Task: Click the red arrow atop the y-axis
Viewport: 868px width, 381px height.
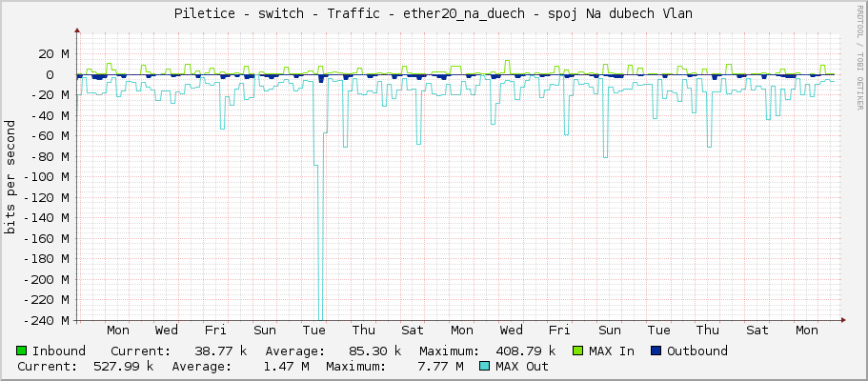Action: coord(77,31)
